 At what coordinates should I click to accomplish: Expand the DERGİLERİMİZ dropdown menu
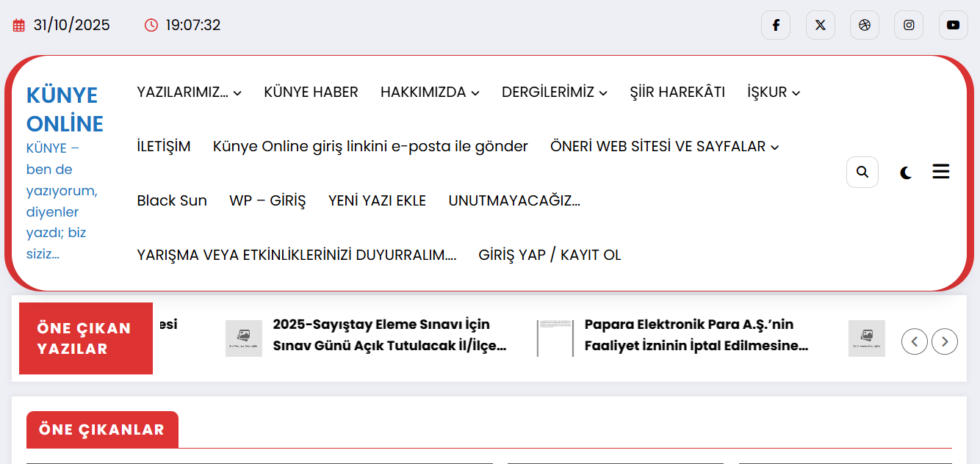555,92
